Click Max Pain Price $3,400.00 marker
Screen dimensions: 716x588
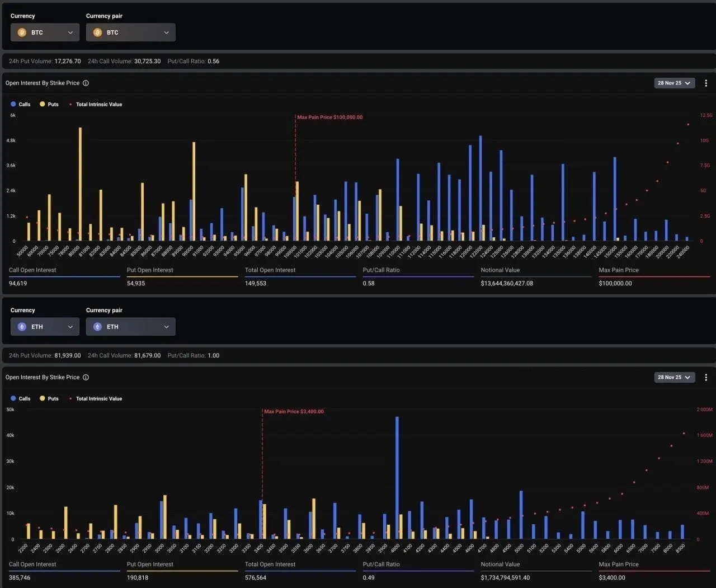(x=294, y=412)
